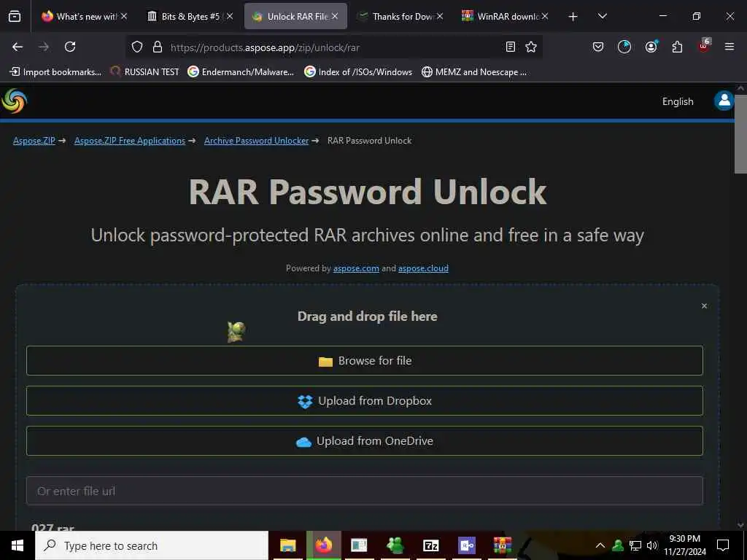Viewport: 747px width, 560px height.
Task: Switch to the Thanks for Download tab
Action: click(x=400, y=16)
